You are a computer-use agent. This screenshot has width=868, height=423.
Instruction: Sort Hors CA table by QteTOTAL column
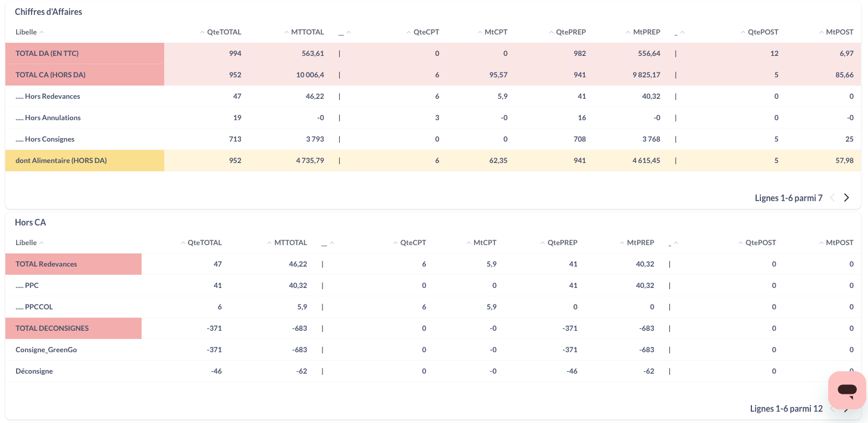click(204, 243)
